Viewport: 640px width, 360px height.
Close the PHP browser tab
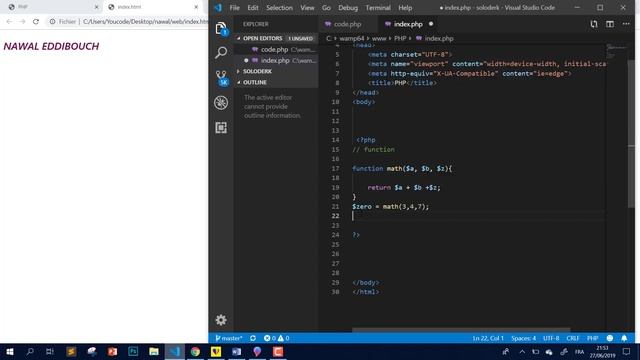[x=97, y=7]
